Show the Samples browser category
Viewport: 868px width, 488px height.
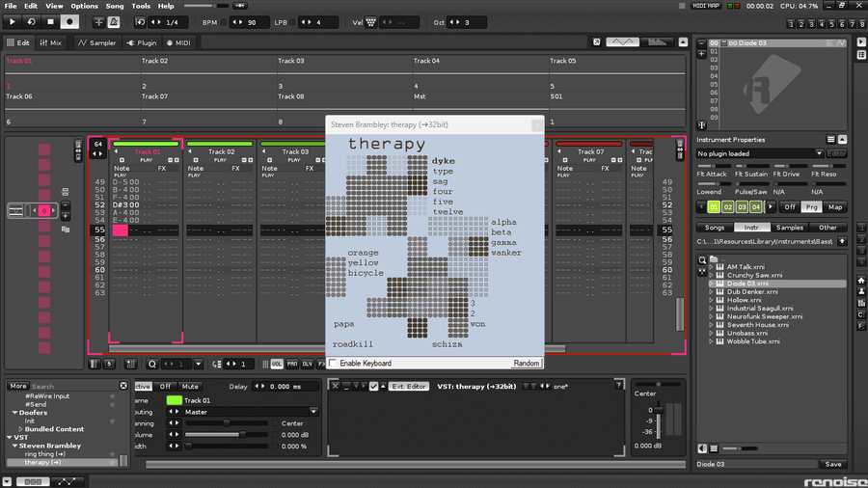(789, 228)
